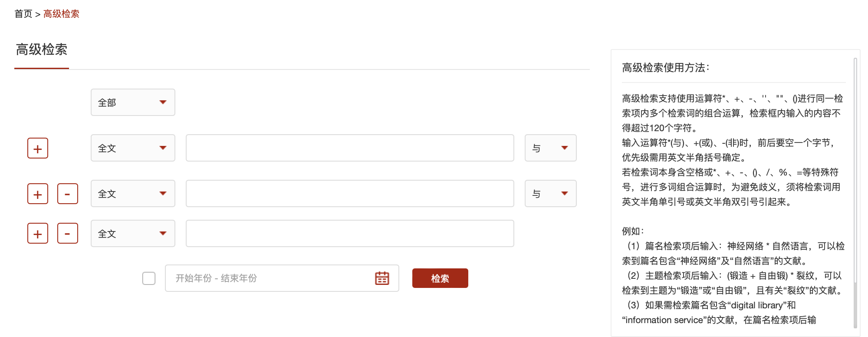Click the 开始年份 - 结束年份 input field
Screen dimensions: 868x337
click(x=282, y=278)
